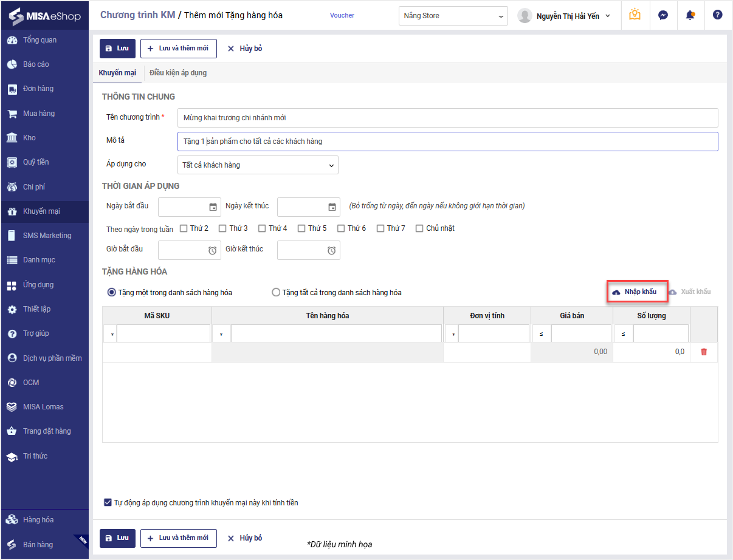Click the orange gift badge icon in header
The height and width of the screenshot is (560, 733).
[x=635, y=15]
